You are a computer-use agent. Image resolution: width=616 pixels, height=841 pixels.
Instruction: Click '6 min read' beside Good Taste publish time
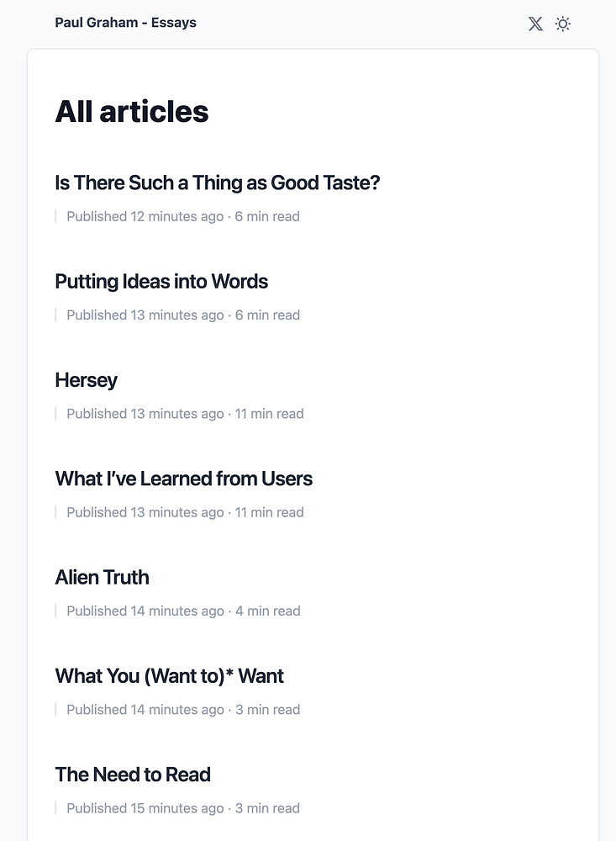(x=267, y=216)
